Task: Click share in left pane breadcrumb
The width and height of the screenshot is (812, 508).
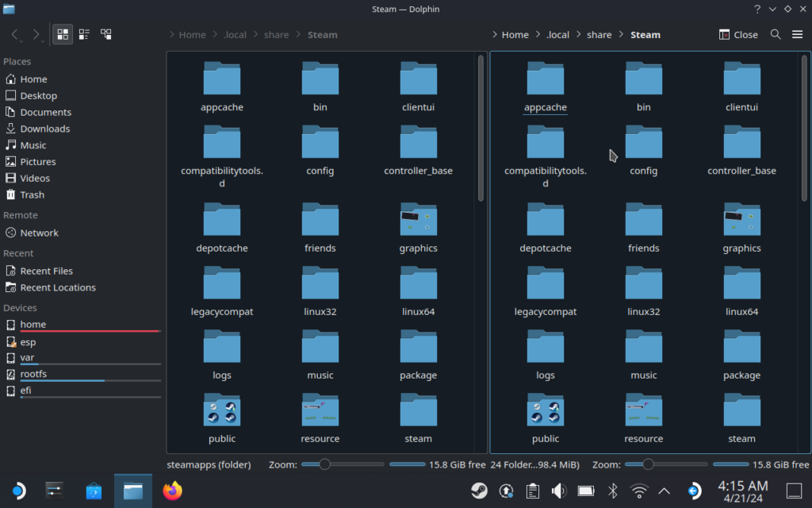Action: point(276,35)
